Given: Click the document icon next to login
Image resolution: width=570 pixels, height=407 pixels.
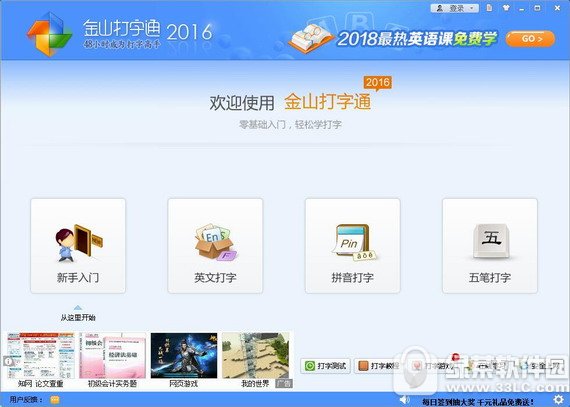Looking at the screenshot, I should point(490,8).
